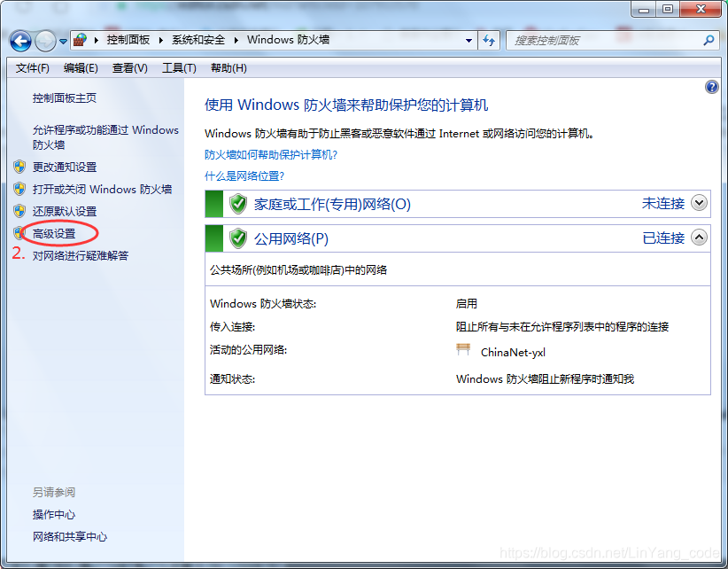The height and width of the screenshot is (569, 728).
Task: Open address bar history dropdown
Action: tap(469, 41)
